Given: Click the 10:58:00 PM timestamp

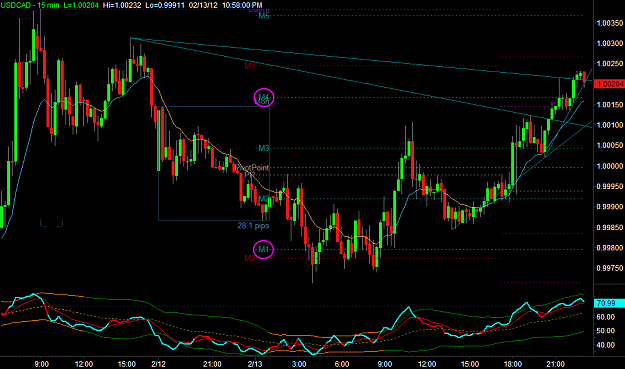Looking at the screenshot, I should (242, 5).
